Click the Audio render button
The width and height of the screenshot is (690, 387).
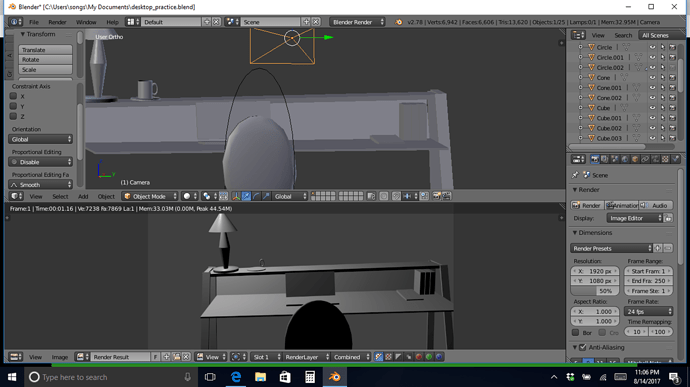[x=656, y=206]
